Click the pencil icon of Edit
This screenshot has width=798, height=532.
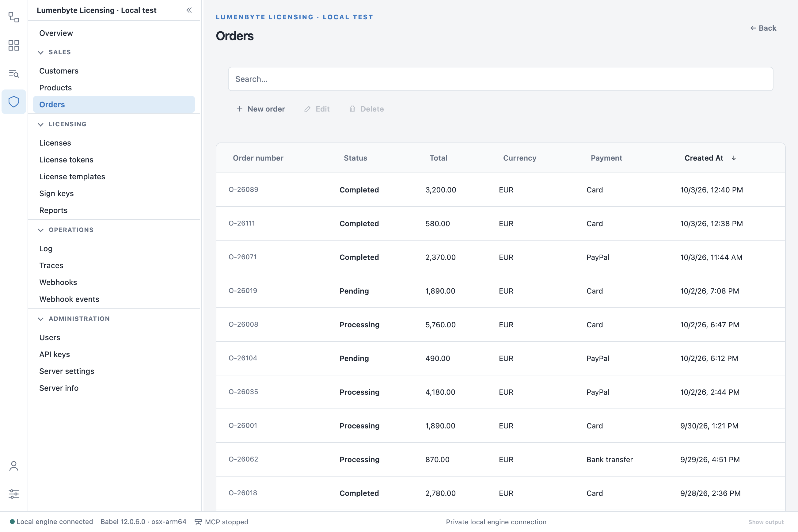point(307,109)
